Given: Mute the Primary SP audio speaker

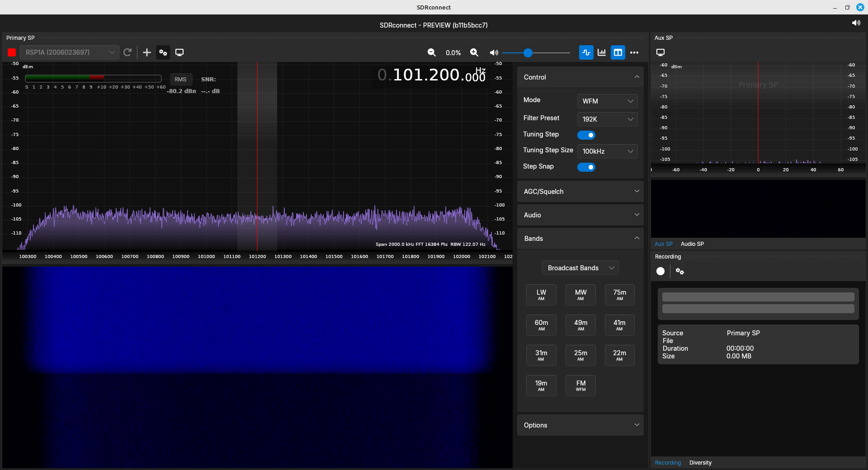Looking at the screenshot, I should 494,52.
